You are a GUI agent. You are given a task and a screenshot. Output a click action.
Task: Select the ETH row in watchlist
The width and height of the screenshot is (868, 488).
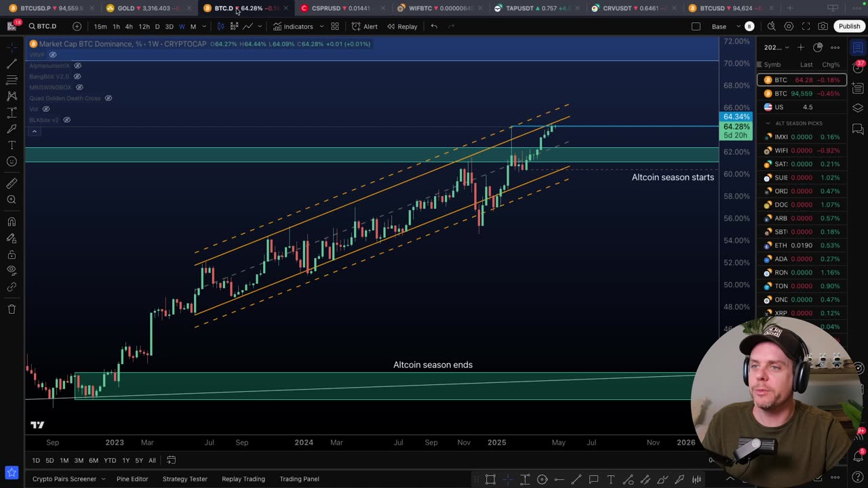point(802,245)
